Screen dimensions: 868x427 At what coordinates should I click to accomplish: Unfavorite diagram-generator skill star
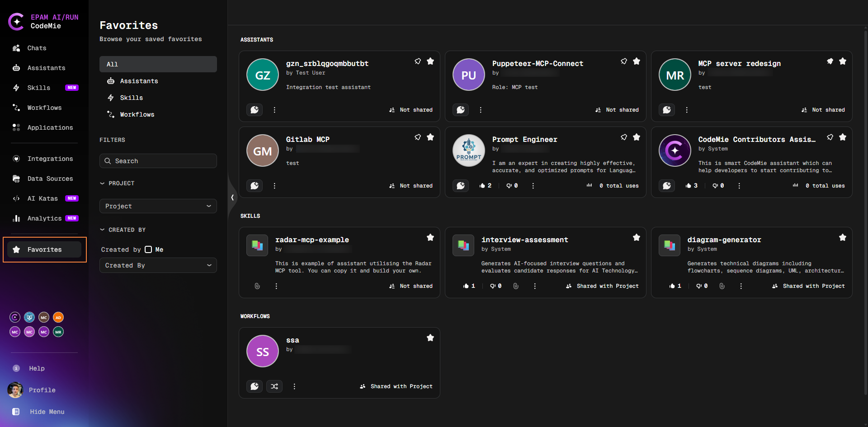pyautogui.click(x=843, y=237)
